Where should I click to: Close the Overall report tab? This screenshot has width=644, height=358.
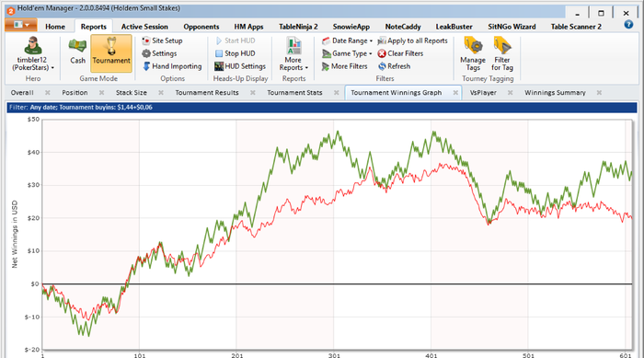point(48,93)
